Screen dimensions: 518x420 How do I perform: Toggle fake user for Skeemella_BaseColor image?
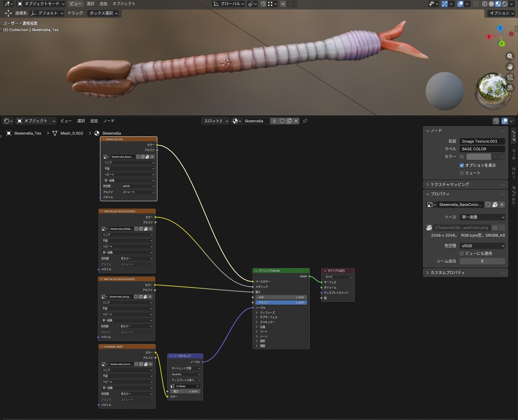point(488,204)
